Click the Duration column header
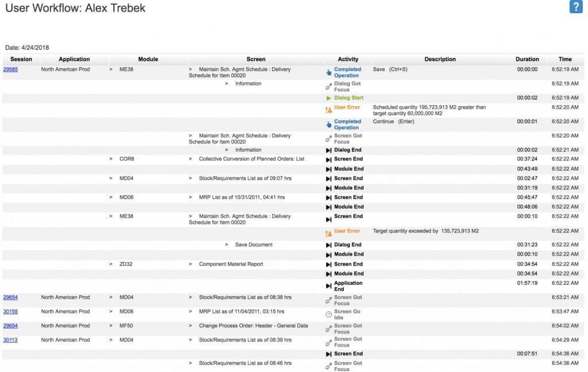 point(527,59)
